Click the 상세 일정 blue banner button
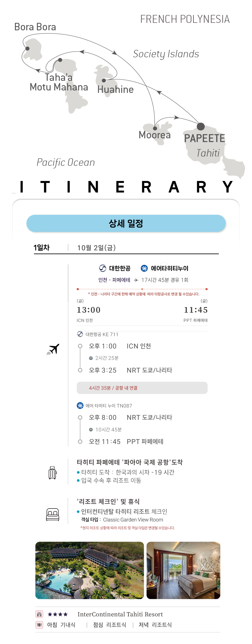Screen dimensions: 252x644 (126, 223)
